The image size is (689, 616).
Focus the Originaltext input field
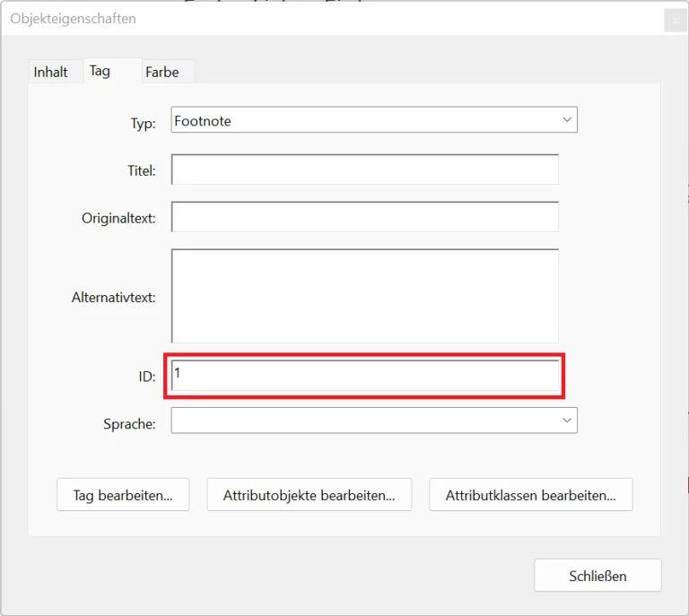364,217
